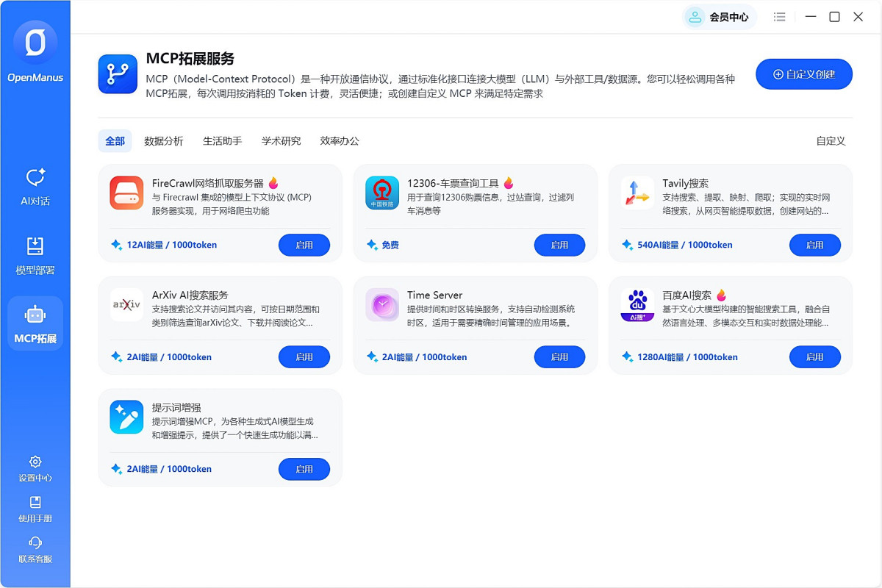Enable the Tavily搜索 service
882x588 pixels.
tap(814, 245)
